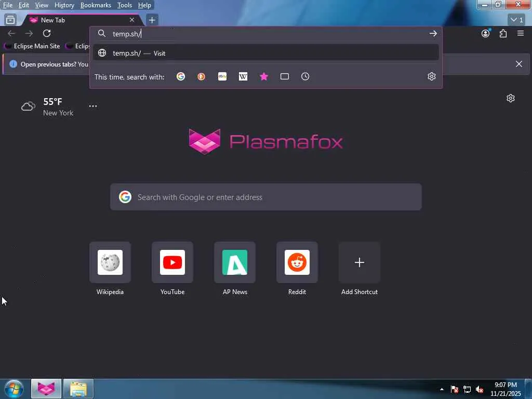
Task: Click Plasmafox taskbar button
Action: [x=46, y=389]
